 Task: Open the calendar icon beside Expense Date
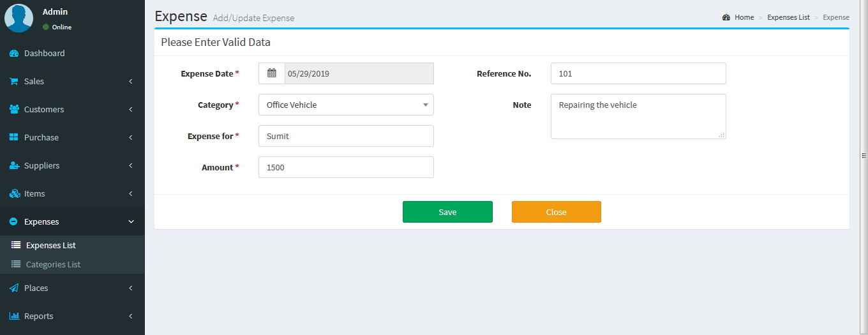272,73
